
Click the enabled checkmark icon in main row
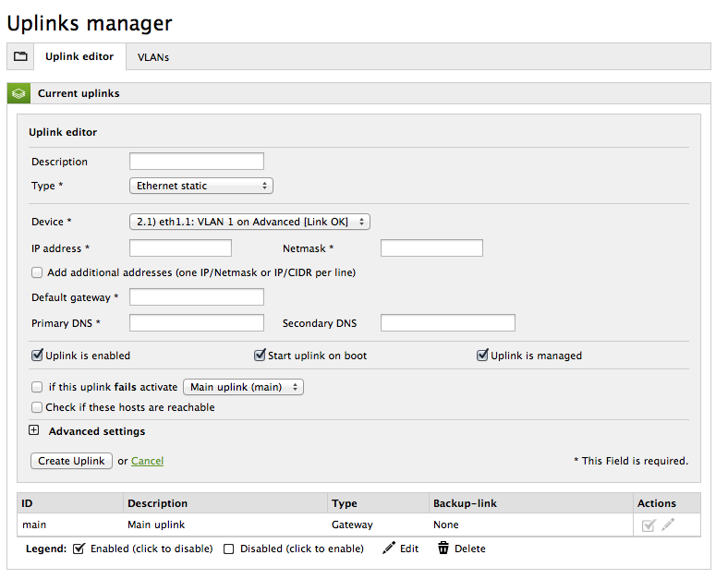pos(649,525)
